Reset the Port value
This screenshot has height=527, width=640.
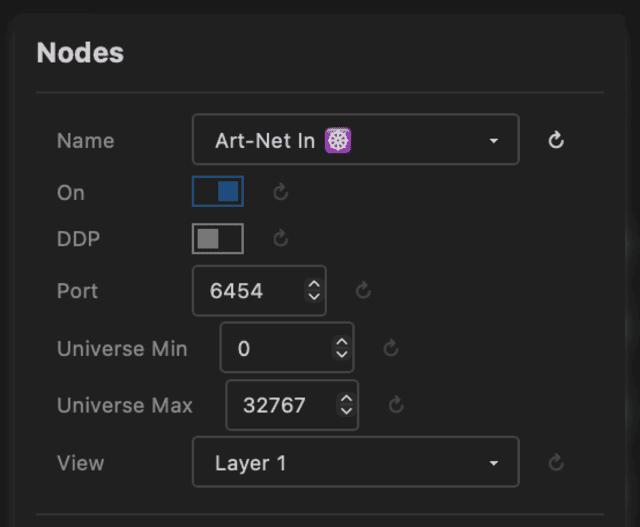(364, 291)
